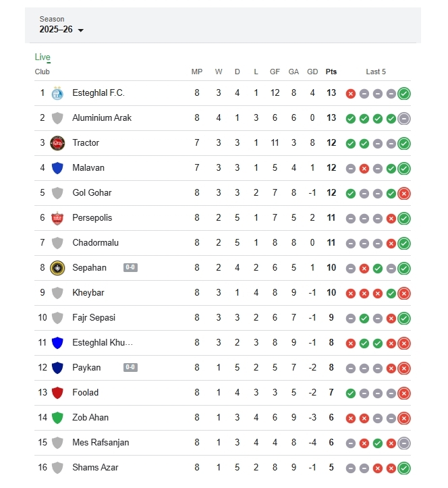The height and width of the screenshot is (488, 448).
Task: Click Esteghlal F.C.'s latest win result icon
Action: [404, 94]
